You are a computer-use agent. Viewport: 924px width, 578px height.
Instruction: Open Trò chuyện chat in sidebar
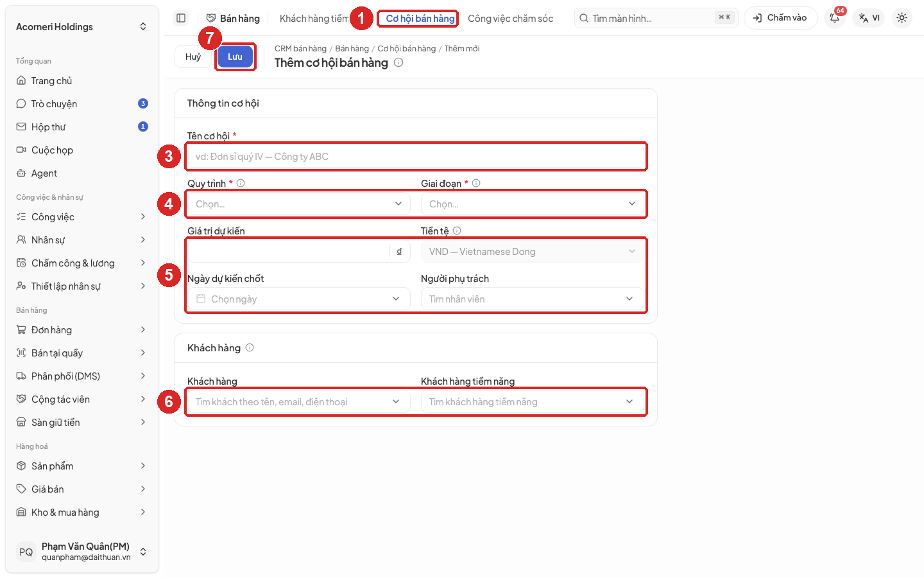click(82, 104)
